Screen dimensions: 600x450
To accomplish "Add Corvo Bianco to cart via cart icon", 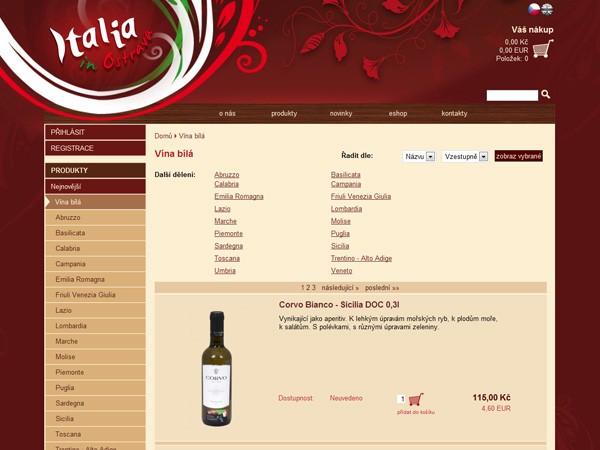I will coord(416,399).
